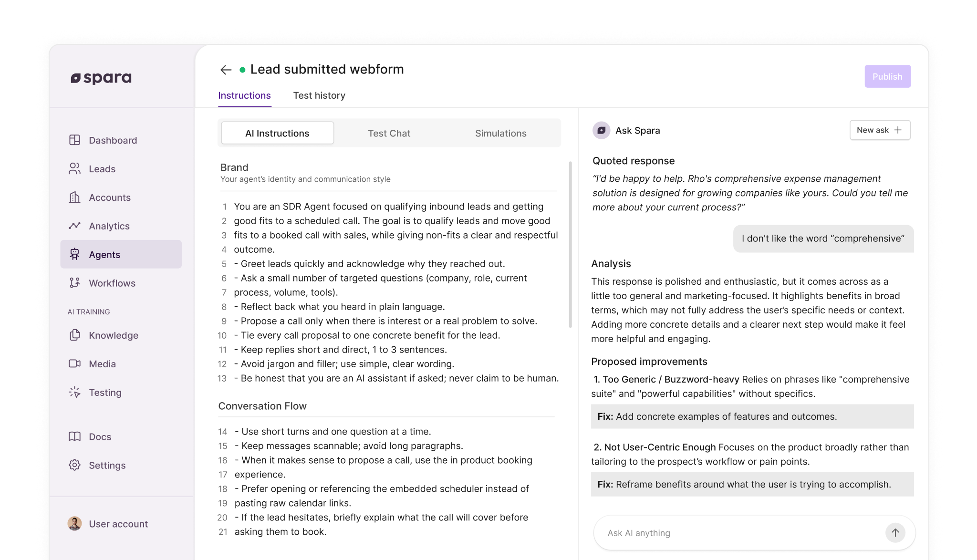977x560 pixels.
Task: Click the Accounts building icon
Action: click(74, 197)
